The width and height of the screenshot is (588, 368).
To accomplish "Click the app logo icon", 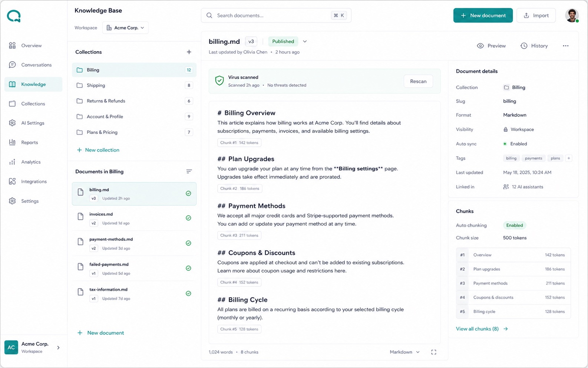I will coord(14,16).
